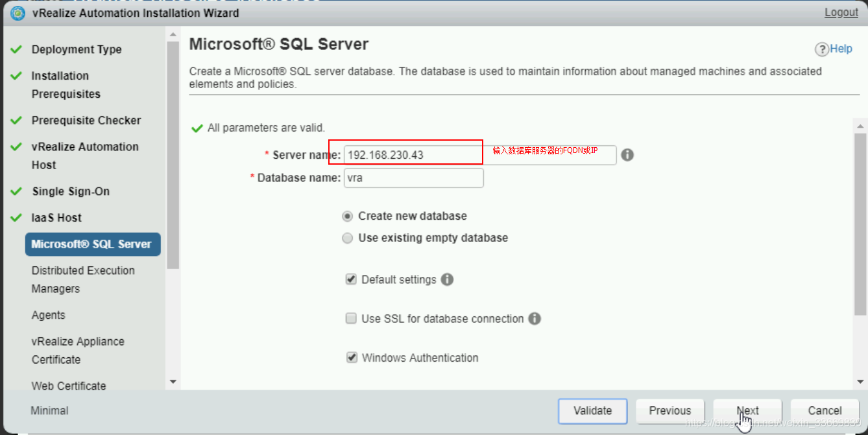Image resolution: width=868 pixels, height=435 pixels.
Task: Show info icon beside Server name field
Action: pyautogui.click(x=627, y=155)
